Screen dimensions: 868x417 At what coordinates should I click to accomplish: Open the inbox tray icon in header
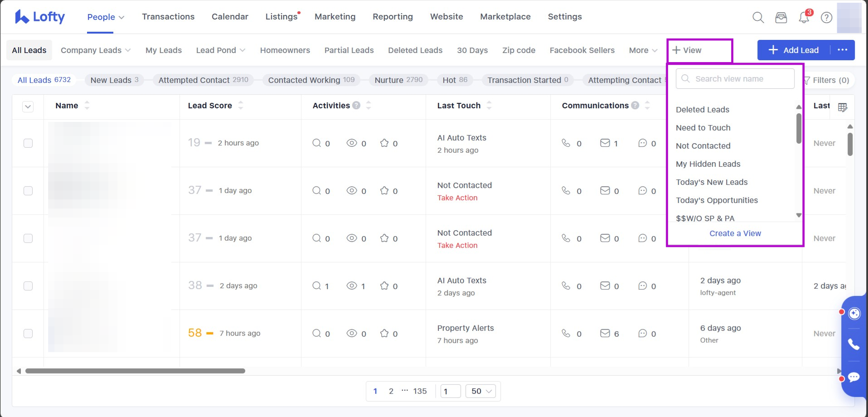[x=781, y=18]
